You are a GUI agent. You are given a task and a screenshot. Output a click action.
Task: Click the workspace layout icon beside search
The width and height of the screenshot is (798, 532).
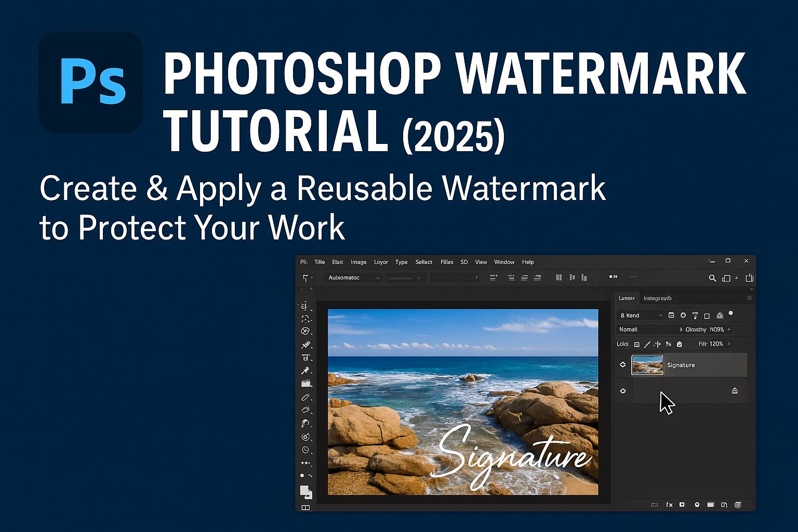pos(726,278)
